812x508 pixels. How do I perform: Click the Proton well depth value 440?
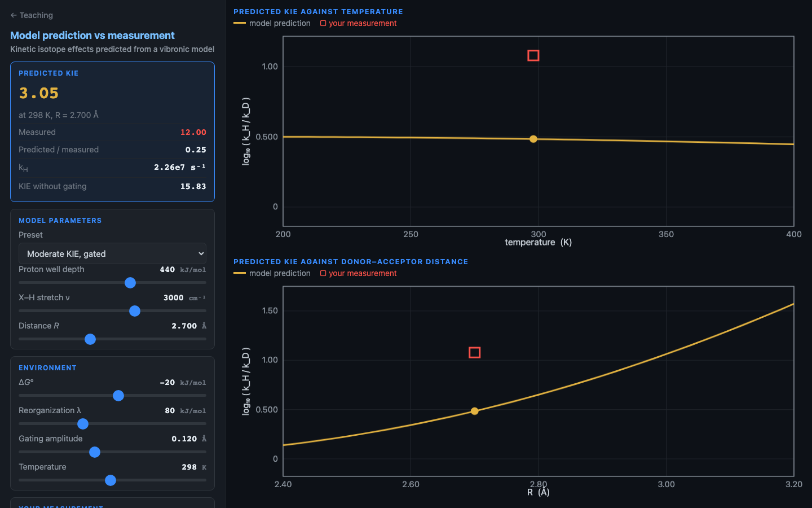pyautogui.click(x=167, y=269)
